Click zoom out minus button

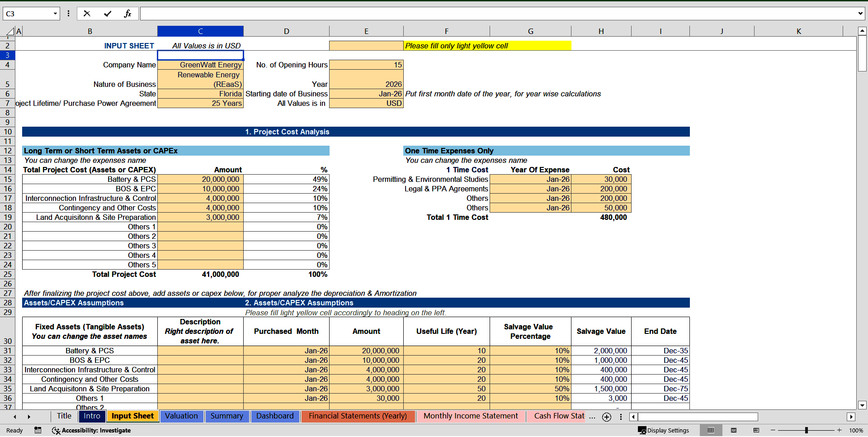point(773,430)
